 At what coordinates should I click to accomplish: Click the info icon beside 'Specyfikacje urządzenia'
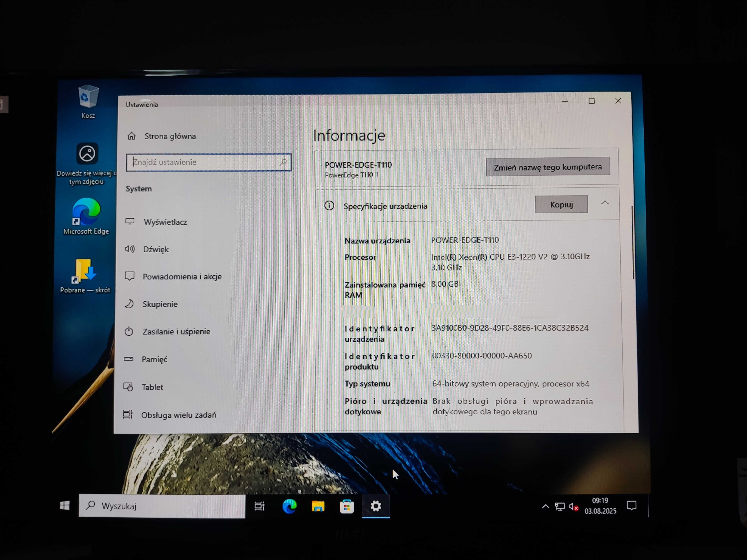point(329,205)
